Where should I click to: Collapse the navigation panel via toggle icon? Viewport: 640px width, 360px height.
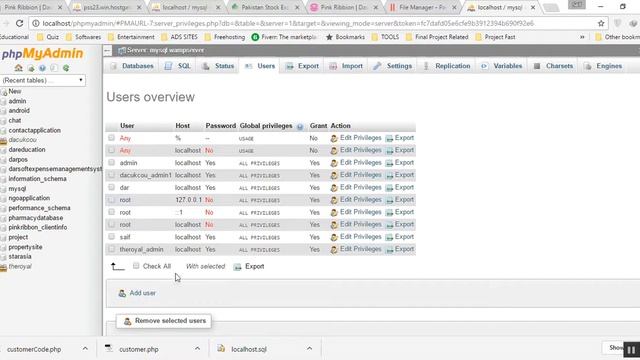click(107, 51)
